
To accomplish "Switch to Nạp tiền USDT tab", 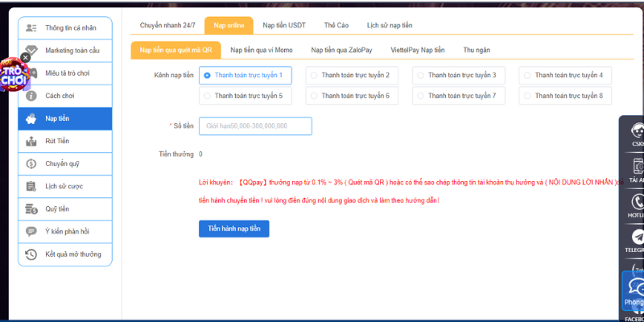I will 283,26.
